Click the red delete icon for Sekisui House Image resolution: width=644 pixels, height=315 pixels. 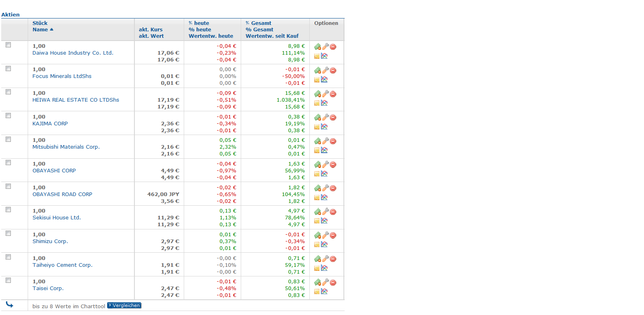[x=333, y=212]
